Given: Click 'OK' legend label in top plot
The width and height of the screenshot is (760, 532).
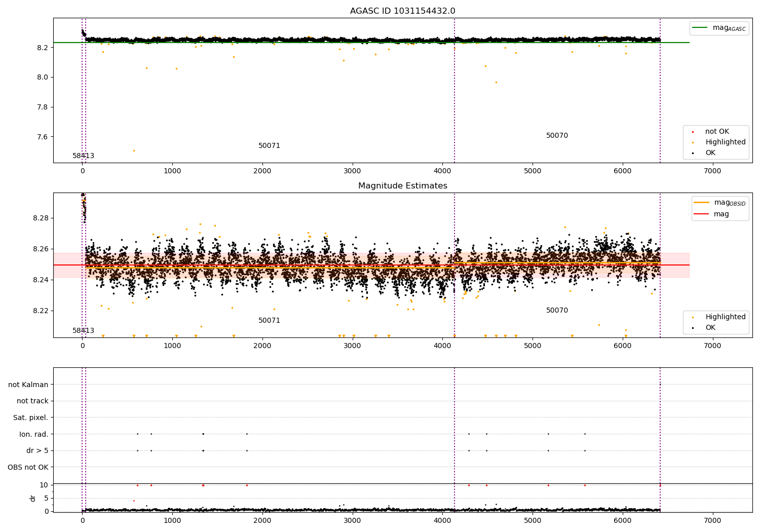Looking at the screenshot, I should [710, 153].
